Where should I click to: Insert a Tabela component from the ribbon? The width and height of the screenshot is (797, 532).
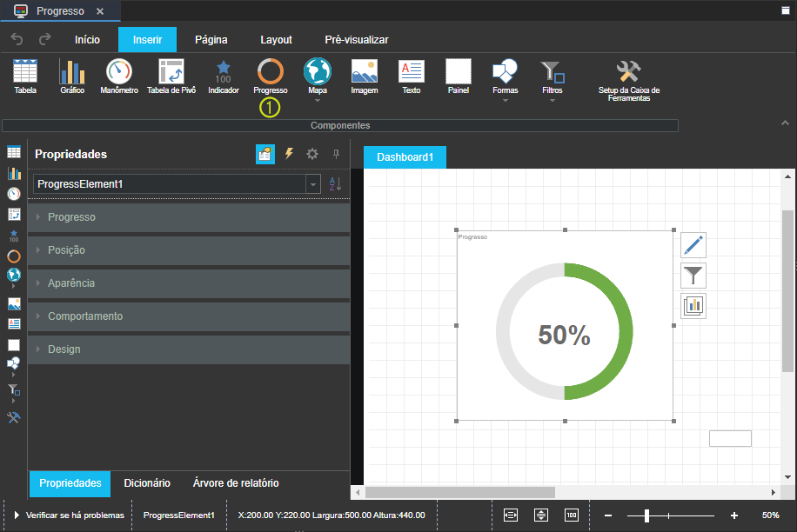25,76
